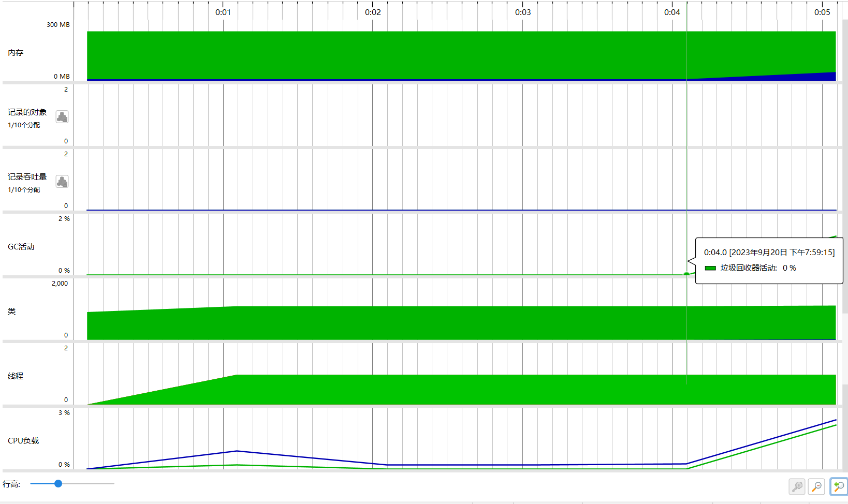The height and width of the screenshot is (504, 848).
Task: Select the 0:05 time ruler label
Action: [x=822, y=12]
